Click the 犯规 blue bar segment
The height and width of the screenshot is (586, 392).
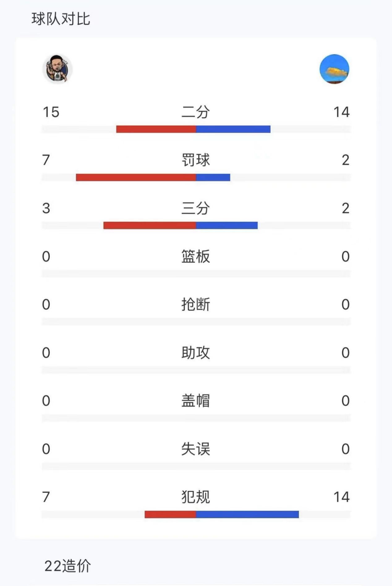pyautogui.click(x=247, y=514)
